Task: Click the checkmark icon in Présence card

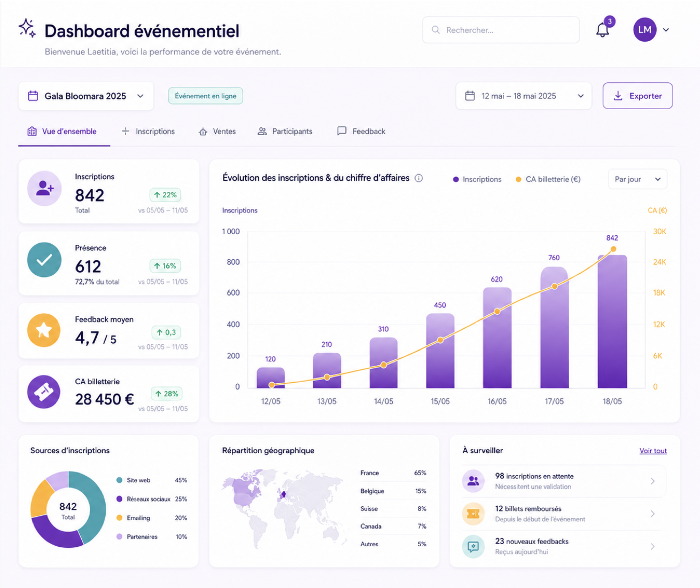Action: 44,260
